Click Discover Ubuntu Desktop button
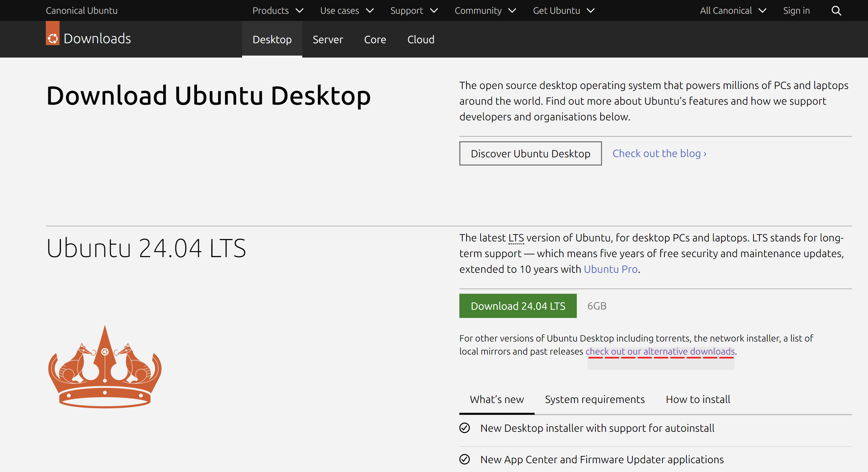The width and height of the screenshot is (868, 472). 530,154
